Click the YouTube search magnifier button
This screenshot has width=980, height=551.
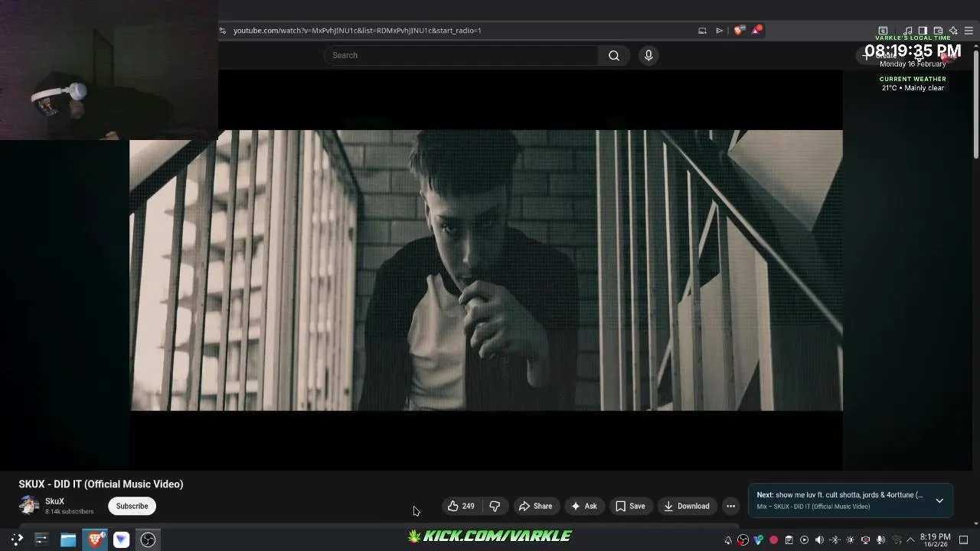coord(613,55)
